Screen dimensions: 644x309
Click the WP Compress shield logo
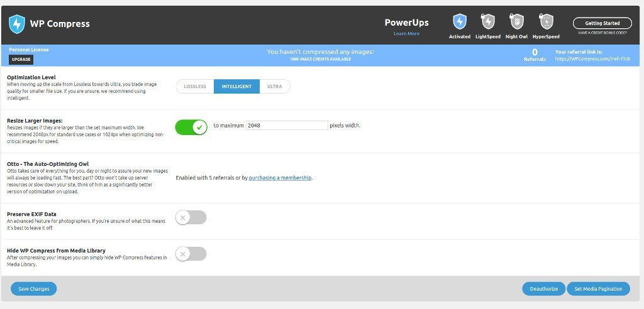pyautogui.click(x=17, y=24)
